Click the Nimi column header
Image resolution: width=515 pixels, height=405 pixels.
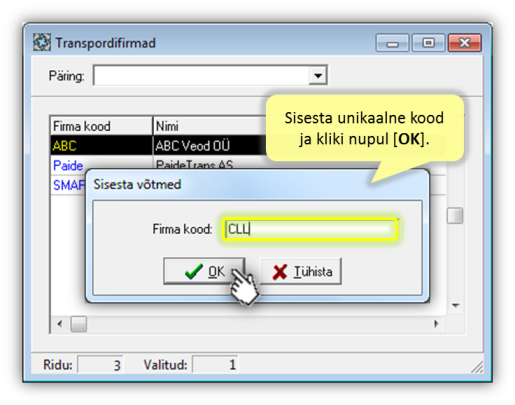point(209,126)
